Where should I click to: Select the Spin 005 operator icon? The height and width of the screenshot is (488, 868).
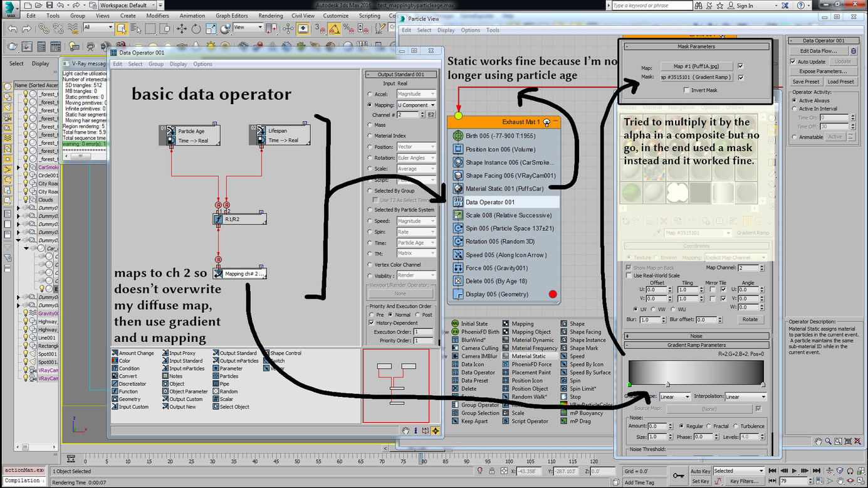coord(458,228)
